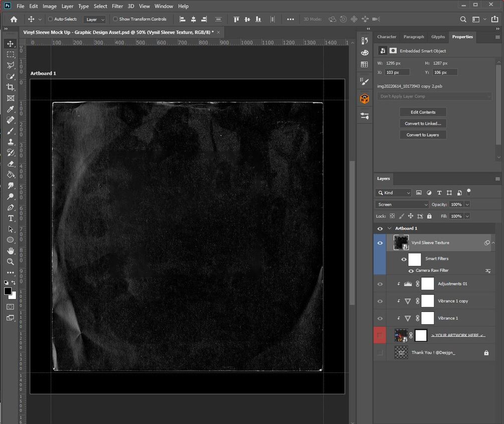Select the Healing Brush tool
This screenshot has width=504, height=424.
[11, 120]
